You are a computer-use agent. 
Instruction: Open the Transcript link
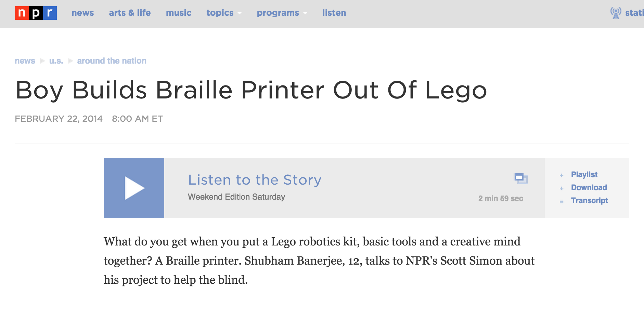pyautogui.click(x=589, y=201)
